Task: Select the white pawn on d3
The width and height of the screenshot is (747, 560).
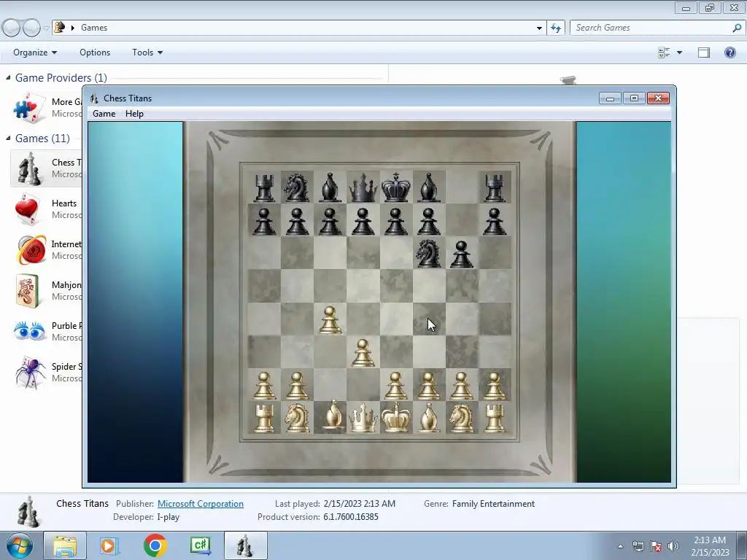Action: coord(363,352)
